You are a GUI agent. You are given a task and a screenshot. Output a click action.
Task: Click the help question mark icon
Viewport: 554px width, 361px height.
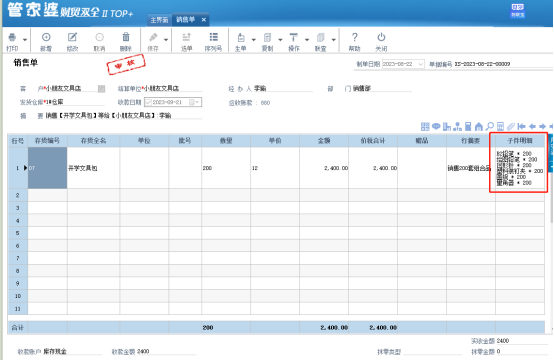[354, 37]
